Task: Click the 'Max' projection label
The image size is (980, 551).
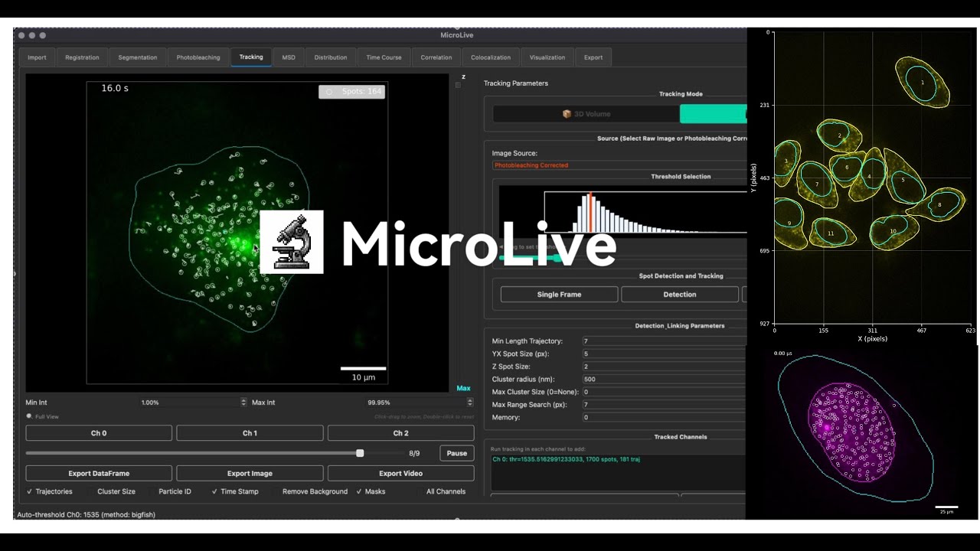Action: [463, 388]
